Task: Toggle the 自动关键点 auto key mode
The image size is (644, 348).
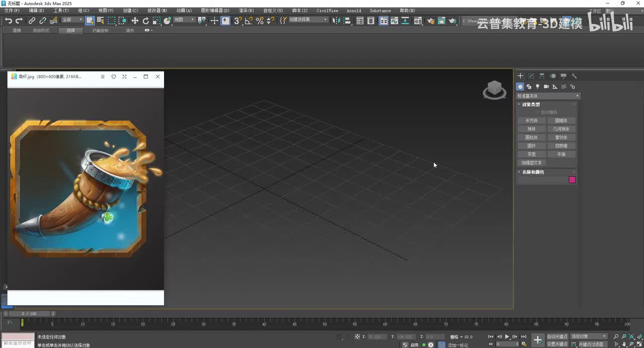Action: (x=557, y=336)
